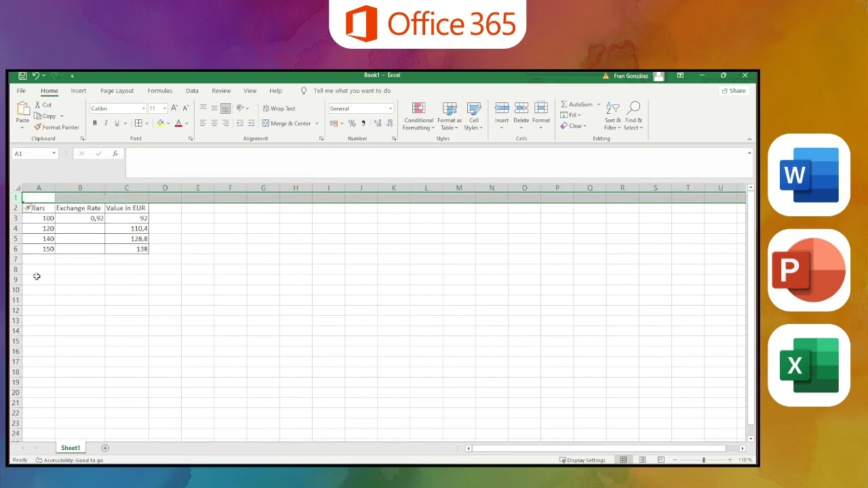The image size is (868, 488).
Task: Open Conditional Formatting options
Action: 418,117
